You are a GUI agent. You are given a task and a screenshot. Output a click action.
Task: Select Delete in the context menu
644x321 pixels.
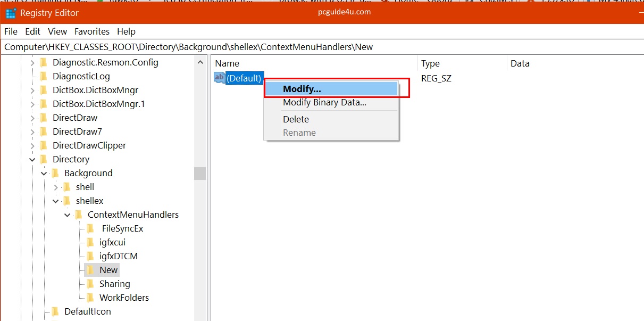tap(296, 119)
